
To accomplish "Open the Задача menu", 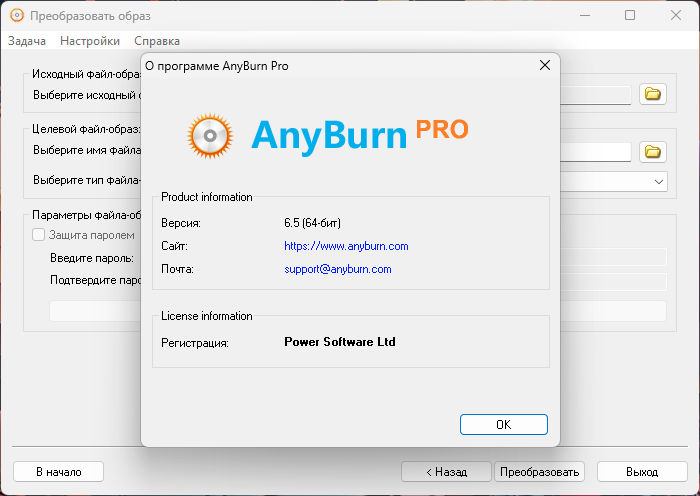I will pos(27,41).
